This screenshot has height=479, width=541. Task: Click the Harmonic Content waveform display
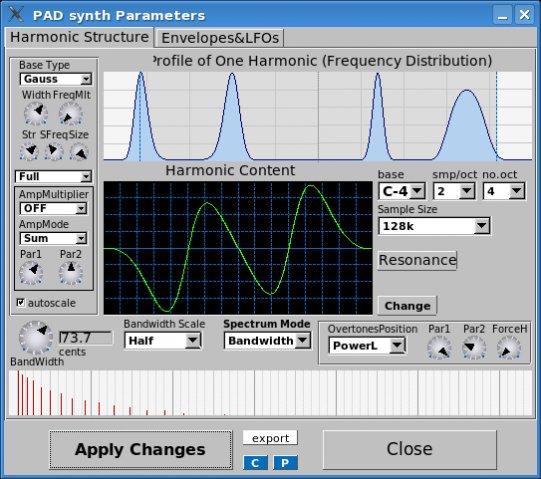pyautogui.click(x=238, y=248)
